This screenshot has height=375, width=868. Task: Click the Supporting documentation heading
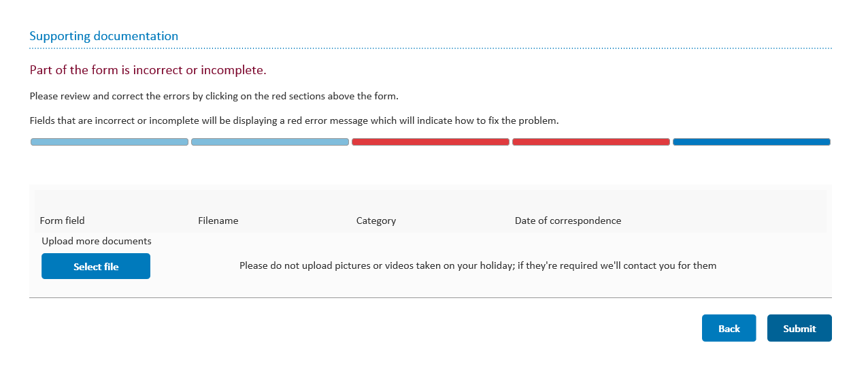pyautogui.click(x=104, y=36)
